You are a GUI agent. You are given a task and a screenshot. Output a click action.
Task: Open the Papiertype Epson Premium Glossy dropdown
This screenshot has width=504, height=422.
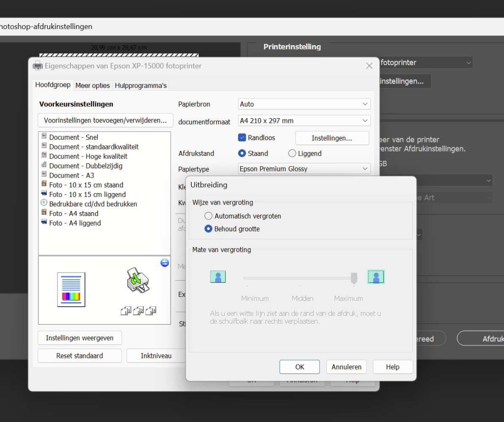point(304,169)
